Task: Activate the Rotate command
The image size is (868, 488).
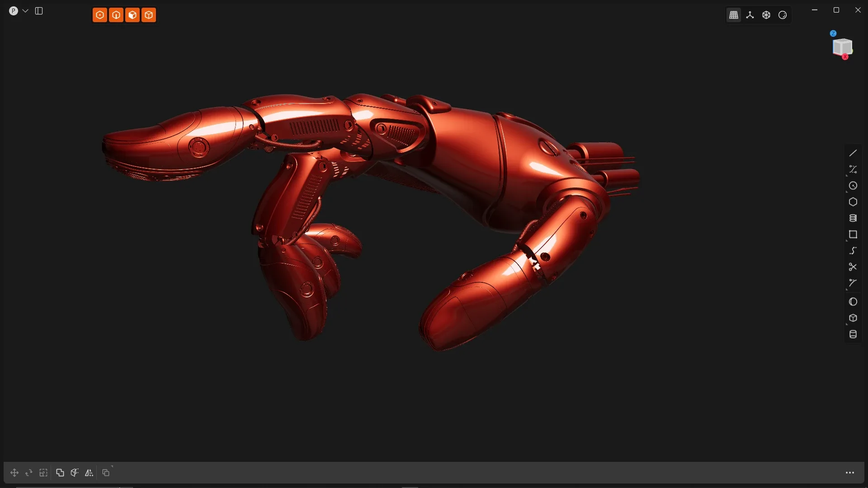Action: 29,473
